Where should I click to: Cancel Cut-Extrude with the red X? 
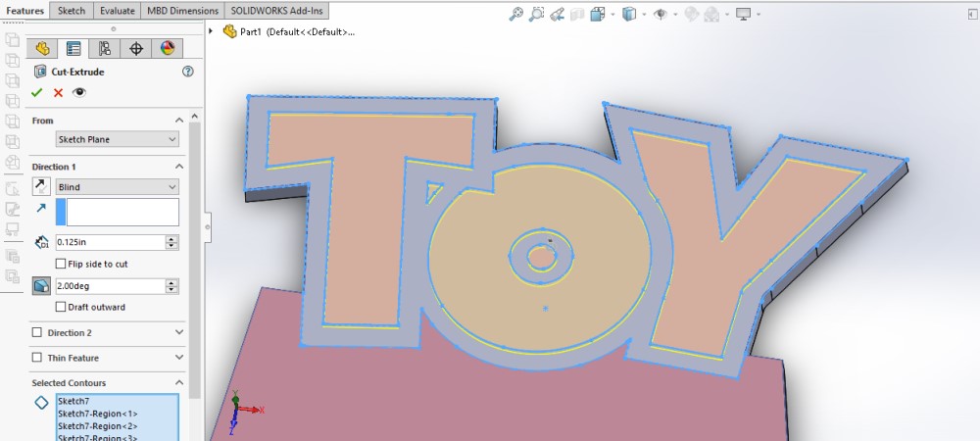pyautogui.click(x=58, y=92)
